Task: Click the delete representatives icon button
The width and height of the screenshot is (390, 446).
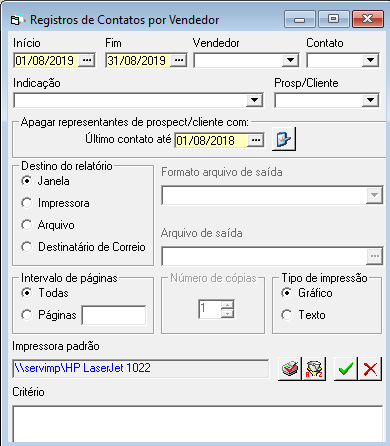Action: pos(284,139)
